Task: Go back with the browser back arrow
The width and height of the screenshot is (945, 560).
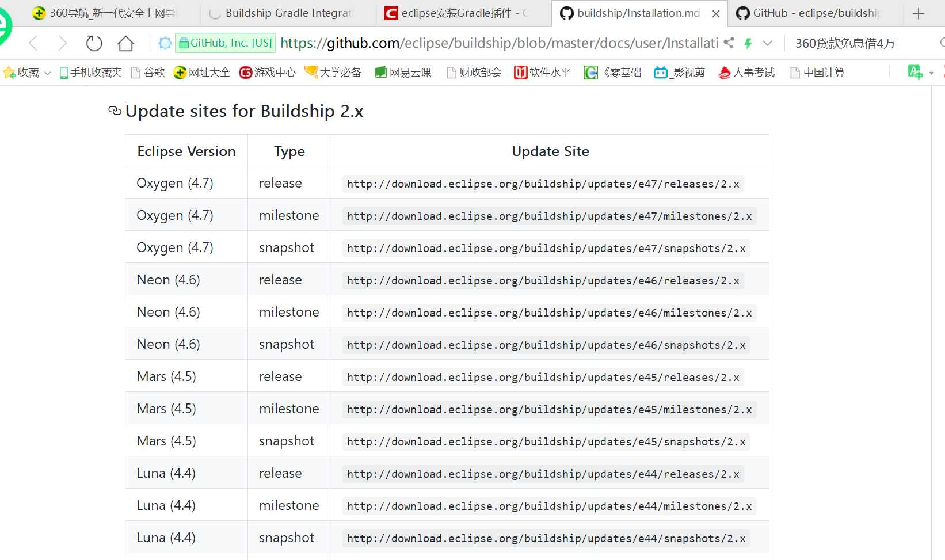Action: 33,43
